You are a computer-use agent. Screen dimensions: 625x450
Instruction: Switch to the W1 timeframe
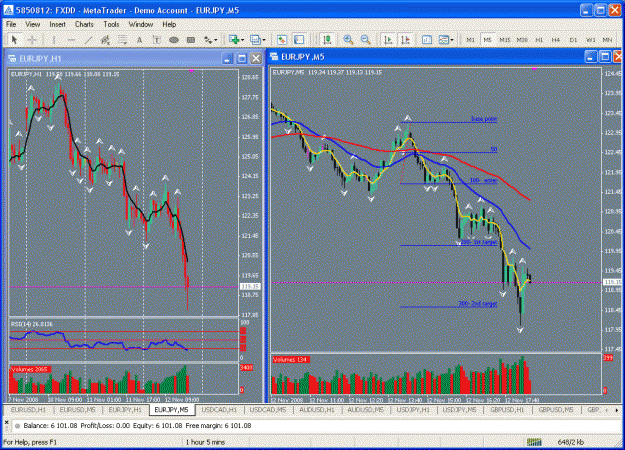(590, 39)
